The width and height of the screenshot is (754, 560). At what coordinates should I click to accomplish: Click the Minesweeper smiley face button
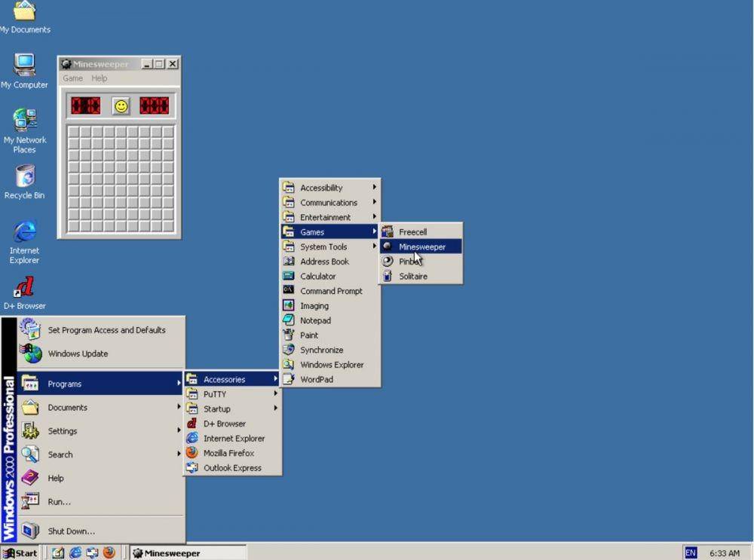click(x=121, y=106)
